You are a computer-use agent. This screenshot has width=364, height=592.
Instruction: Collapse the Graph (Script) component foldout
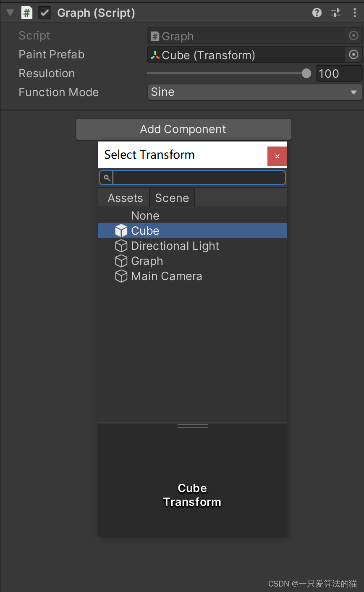(x=9, y=13)
